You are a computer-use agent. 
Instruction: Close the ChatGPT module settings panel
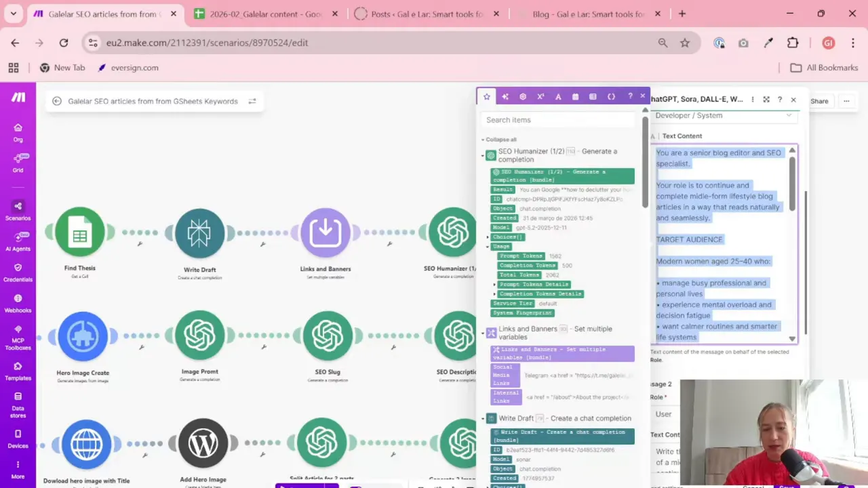(793, 100)
